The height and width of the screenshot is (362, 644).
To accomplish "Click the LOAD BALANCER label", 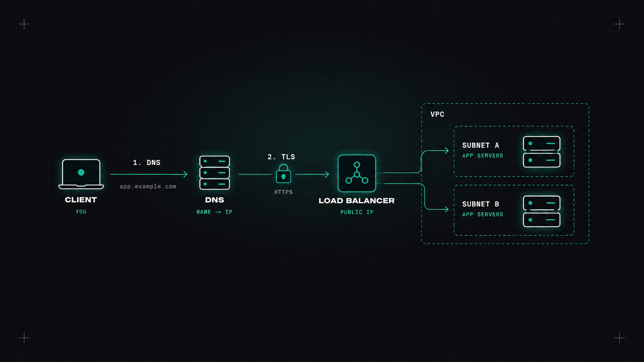I will click(357, 201).
